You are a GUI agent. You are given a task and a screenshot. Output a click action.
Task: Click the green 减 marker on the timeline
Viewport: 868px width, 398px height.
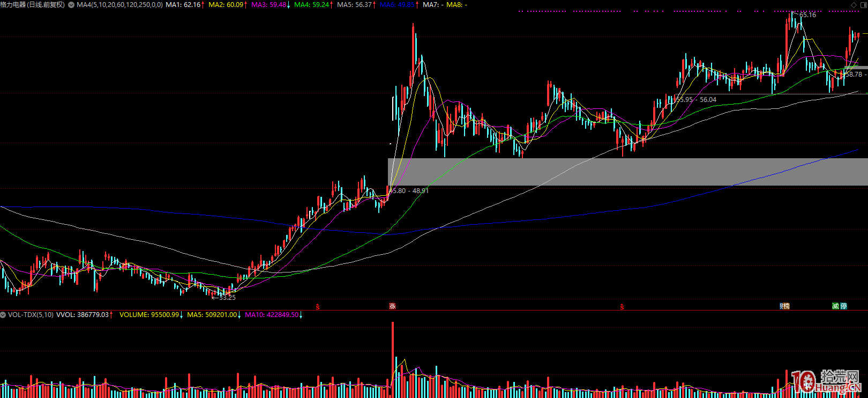[x=835, y=306]
